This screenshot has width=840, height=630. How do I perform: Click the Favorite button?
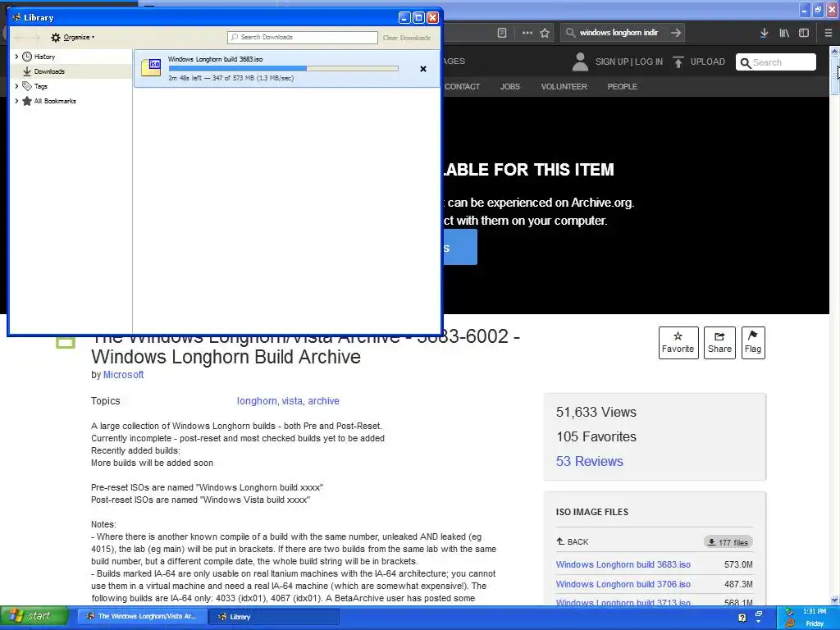pyautogui.click(x=678, y=343)
